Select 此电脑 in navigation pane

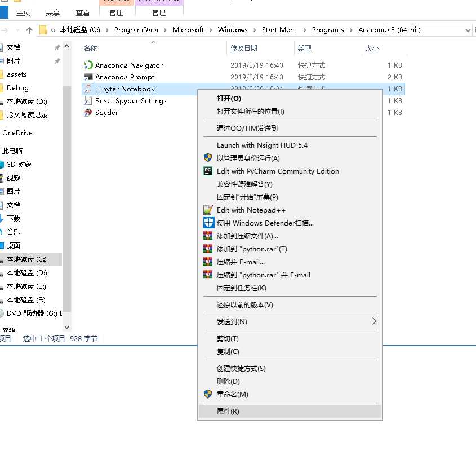click(12, 151)
